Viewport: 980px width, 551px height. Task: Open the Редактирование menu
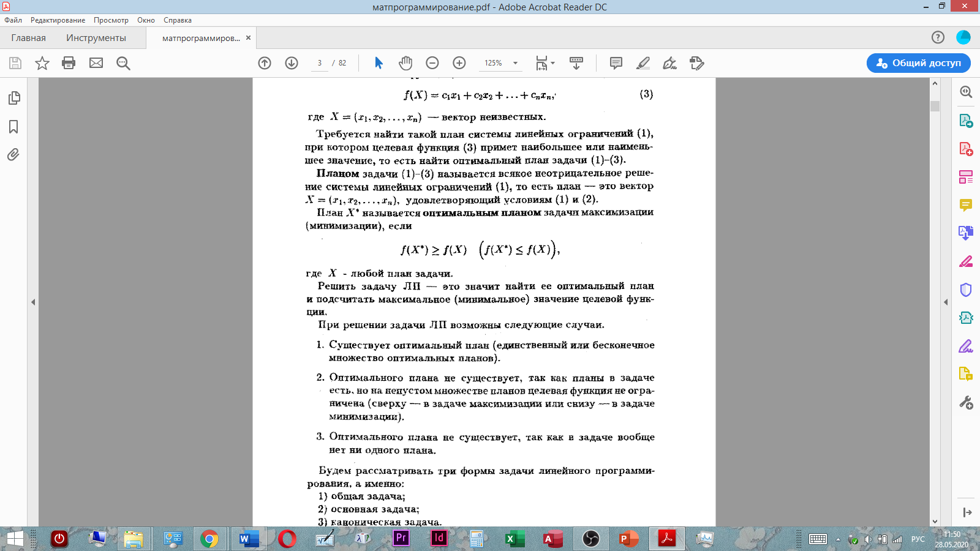tap(58, 20)
